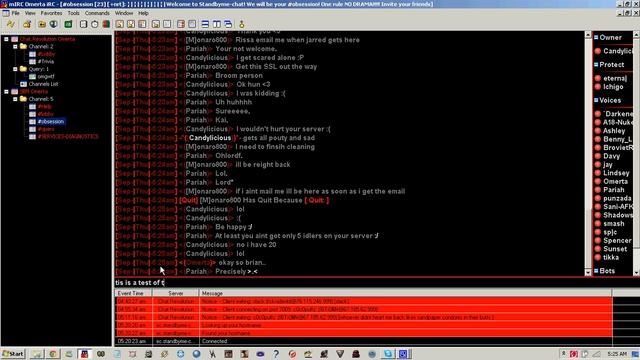Click the Cascade windows toolbar icon
Viewport: 640px width, 360px height.
[x=228, y=24]
